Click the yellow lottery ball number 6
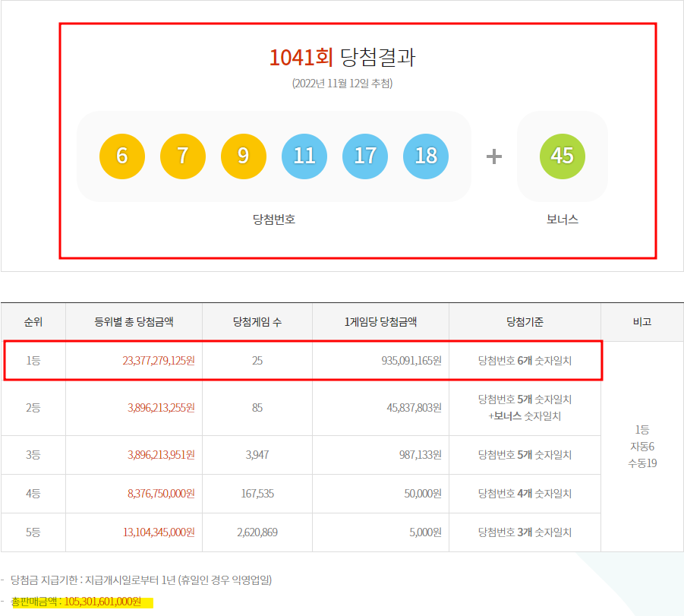 pyautogui.click(x=122, y=156)
